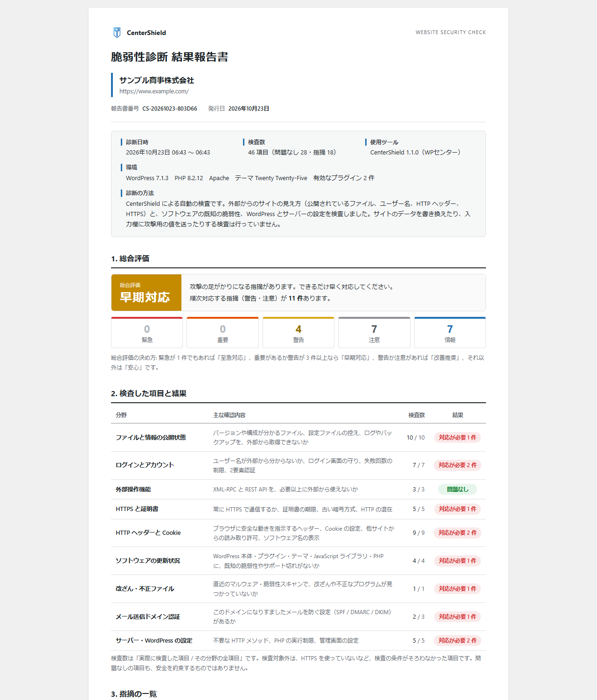Open the https://www.example.com/ URL
The image size is (597, 700).
pos(154,91)
